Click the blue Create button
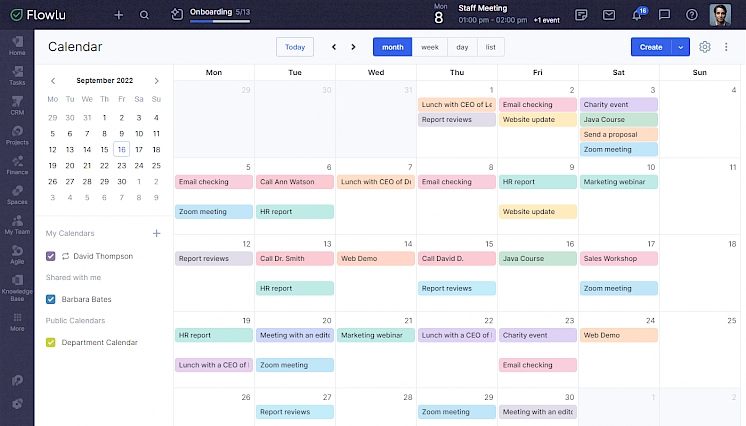This screenshot has height=426, width=746. [651, 47]
